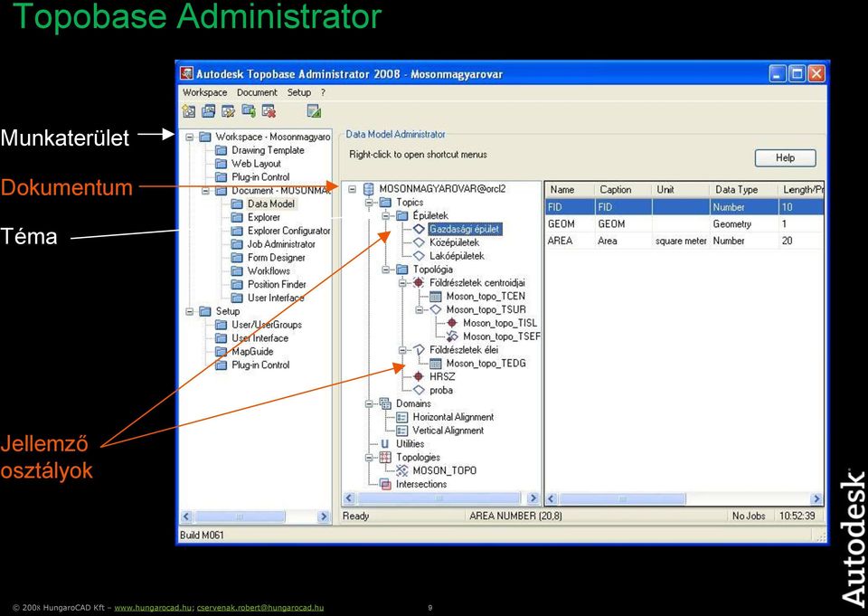
Task: Select Job Administrator in the tree
Action: [x=281, y=244]
